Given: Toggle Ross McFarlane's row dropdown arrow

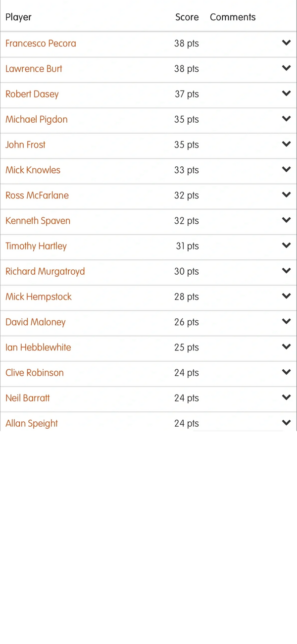Looking at the screenshot, I should (286, 195).
